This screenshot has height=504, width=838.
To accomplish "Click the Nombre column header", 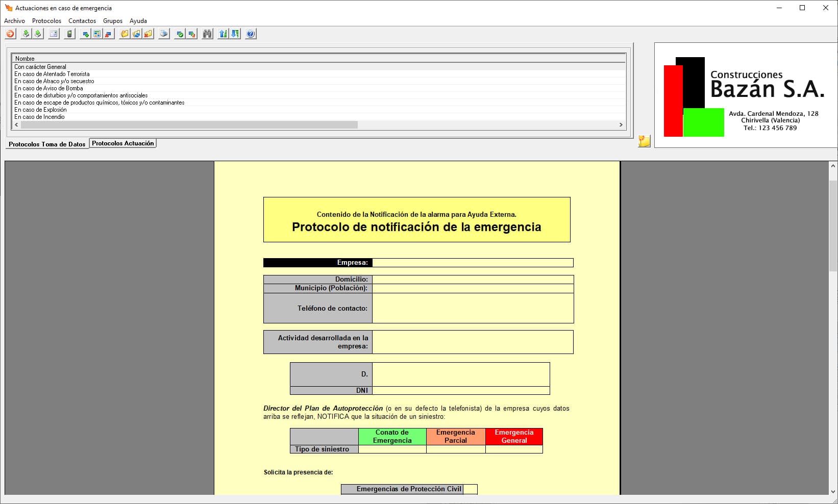I will pyautogui.click(x=318, y=59).
